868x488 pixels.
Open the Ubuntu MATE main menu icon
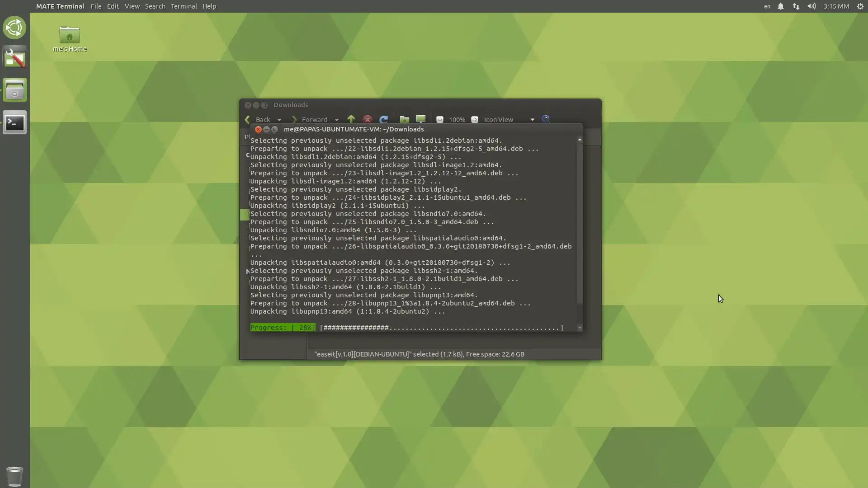point(14,28)
